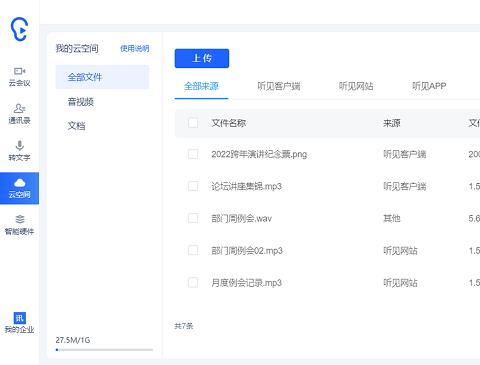480x365 pixels.
Task: Click the storage usage progress bar
Action: click(x=104, y=350)
